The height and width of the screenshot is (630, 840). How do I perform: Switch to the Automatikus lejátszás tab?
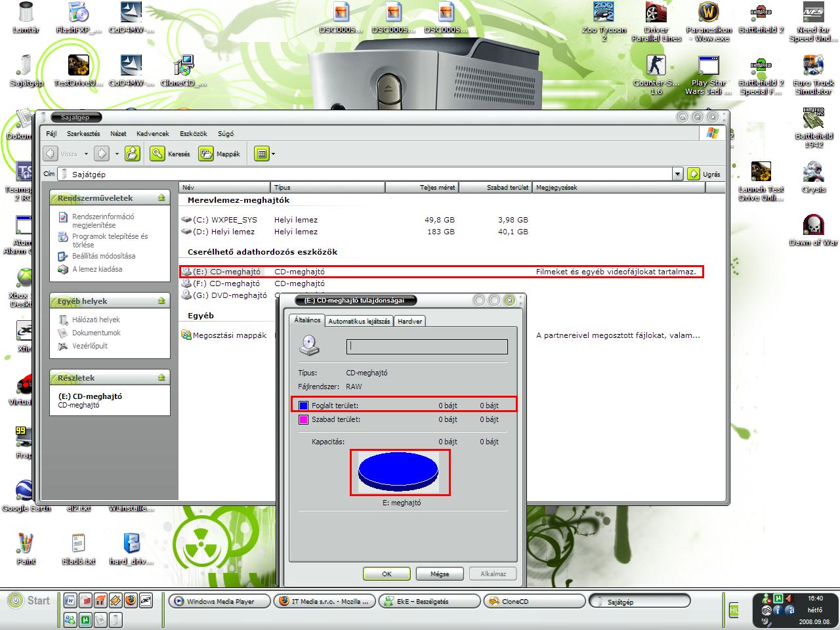pos(359,321)
